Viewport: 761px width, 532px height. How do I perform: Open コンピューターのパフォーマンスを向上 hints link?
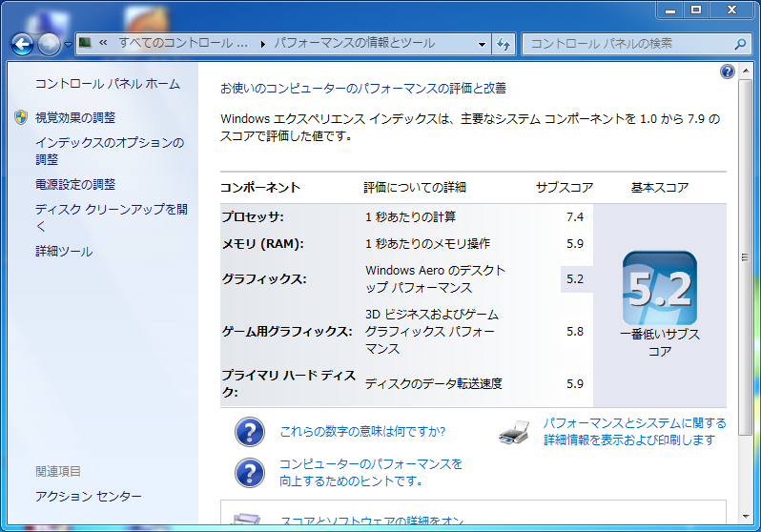(x=371, y=472)
